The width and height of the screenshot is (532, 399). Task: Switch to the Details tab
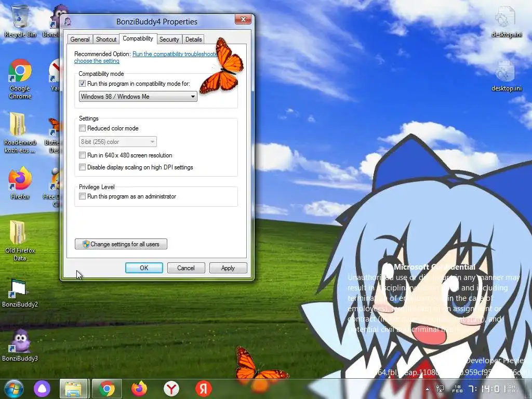click(193, 39)
